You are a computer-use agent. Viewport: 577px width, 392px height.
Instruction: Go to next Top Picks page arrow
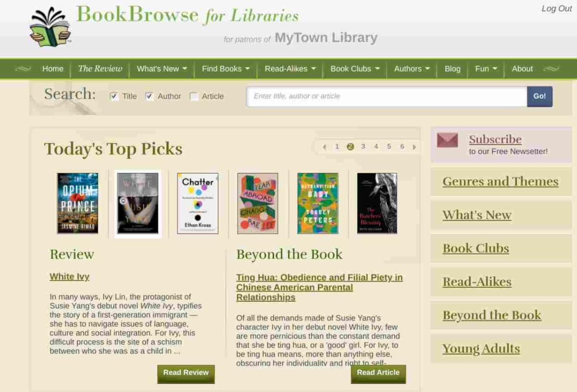click(x=414, y=147)
